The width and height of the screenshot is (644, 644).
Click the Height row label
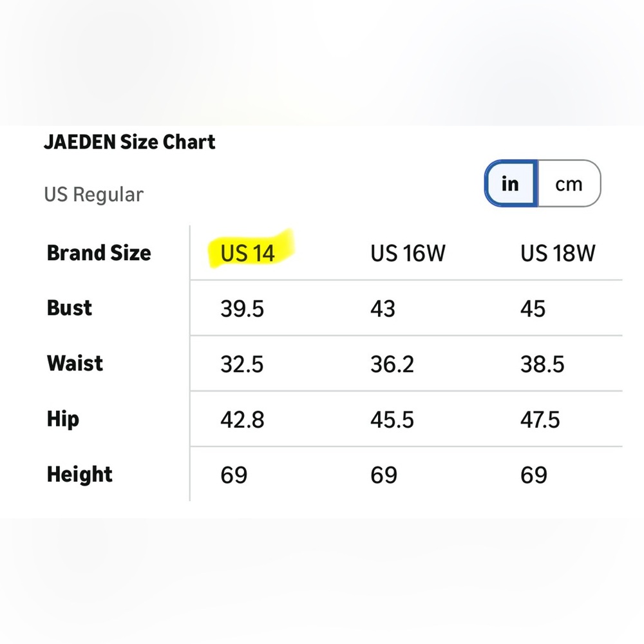[80, 475]
